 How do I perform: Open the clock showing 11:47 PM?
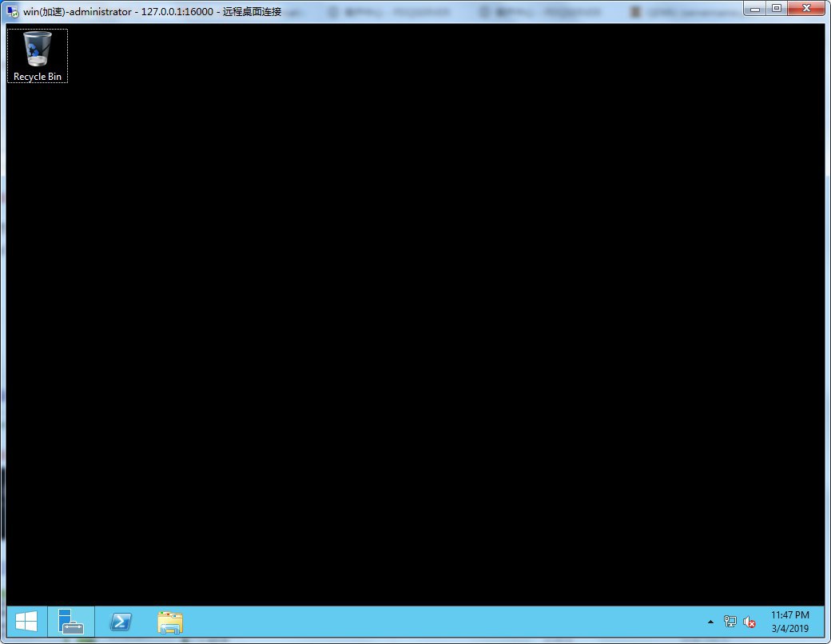[789, 615]
